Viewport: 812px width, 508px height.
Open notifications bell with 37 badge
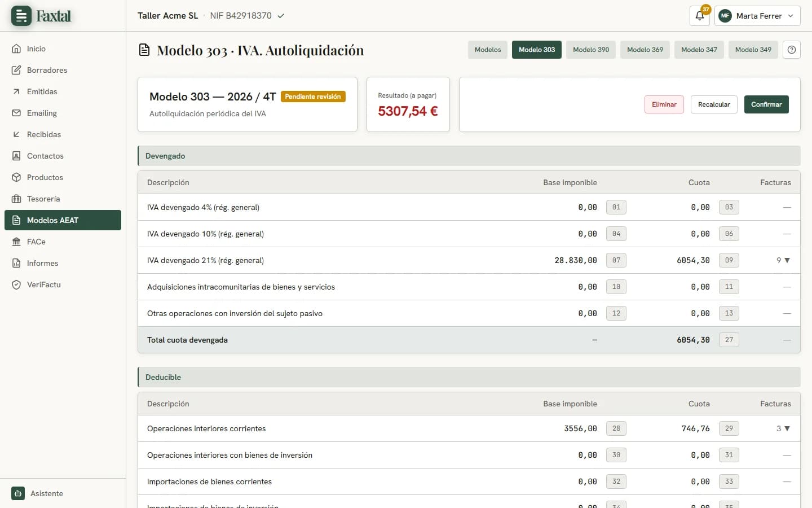(x=700, y=16)
